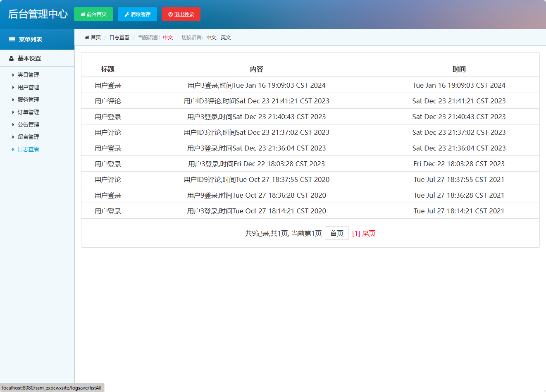Click the power icon on 退出登录 button
This screenshot has height=392, width=546.
[x=171, y=14]
